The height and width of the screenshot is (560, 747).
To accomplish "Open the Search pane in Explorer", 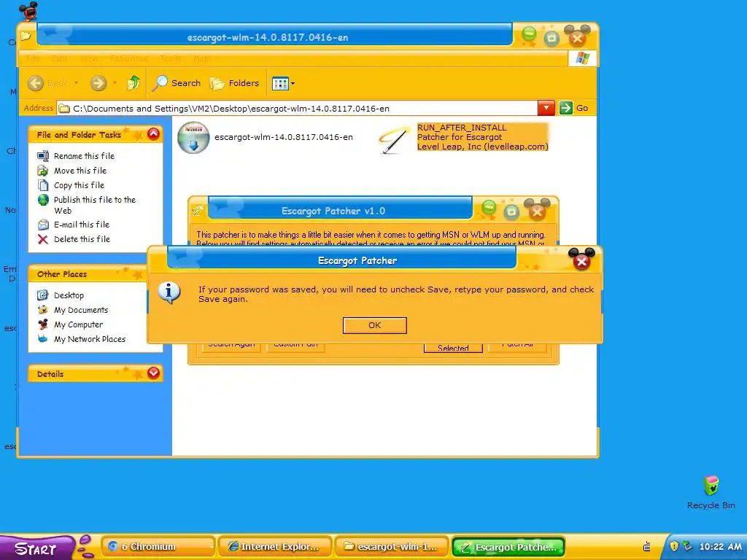I will pyautogui.click(x=177, y=83).
